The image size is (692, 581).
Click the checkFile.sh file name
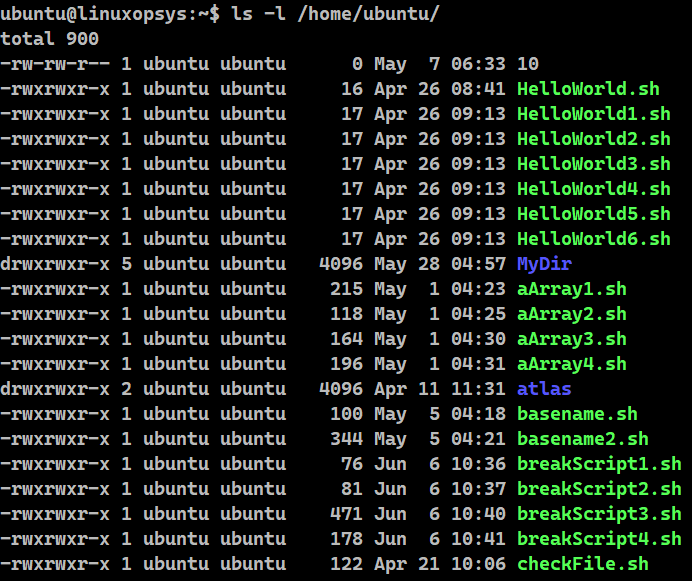coord(583,564)
